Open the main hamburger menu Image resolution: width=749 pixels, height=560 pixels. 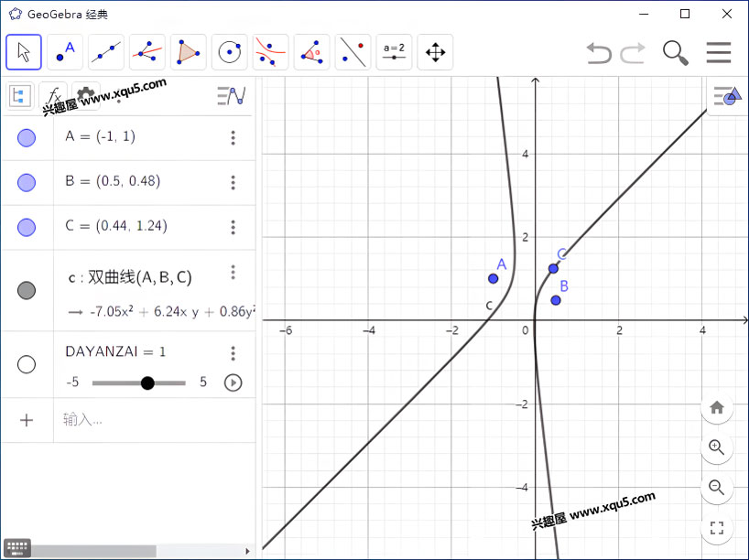coord(719,52)
